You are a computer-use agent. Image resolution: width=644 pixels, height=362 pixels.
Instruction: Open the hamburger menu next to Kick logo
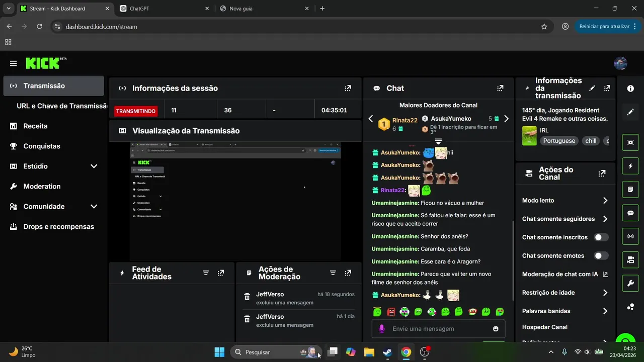[13, 63]
